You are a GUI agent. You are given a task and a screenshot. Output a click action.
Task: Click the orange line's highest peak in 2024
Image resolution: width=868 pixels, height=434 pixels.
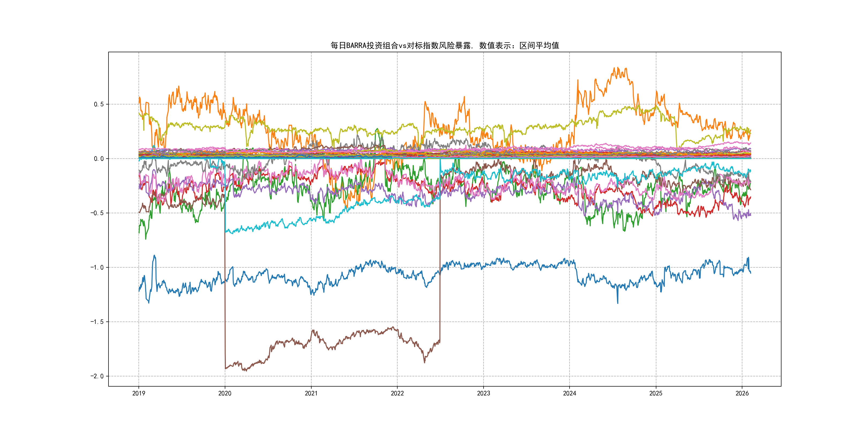point(618,68)
